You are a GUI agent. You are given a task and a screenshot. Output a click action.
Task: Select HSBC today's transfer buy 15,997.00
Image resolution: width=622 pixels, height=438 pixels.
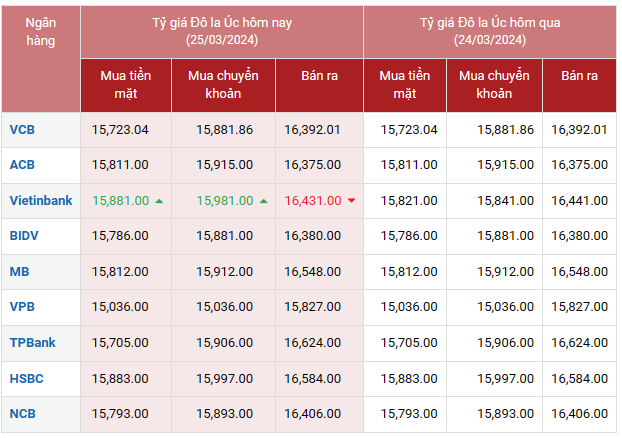pos(225,378)
